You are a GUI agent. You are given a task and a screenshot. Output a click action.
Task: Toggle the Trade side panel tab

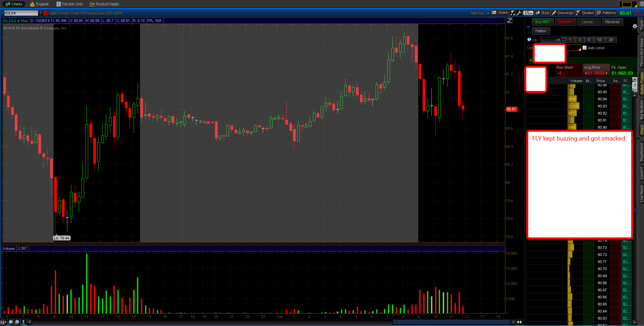point(641,25)
